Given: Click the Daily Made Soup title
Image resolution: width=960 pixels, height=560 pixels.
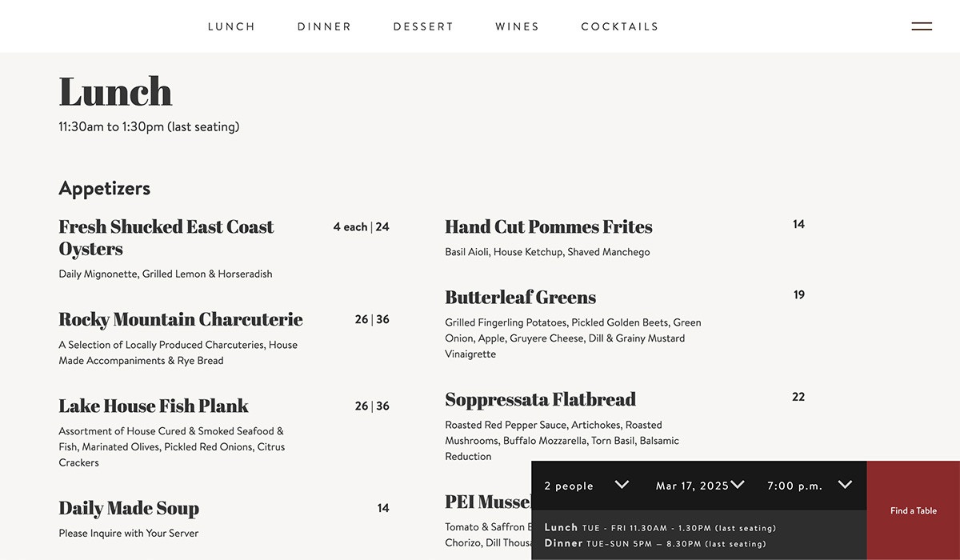Looking at the screenshot, I should [x=129, y=508].
